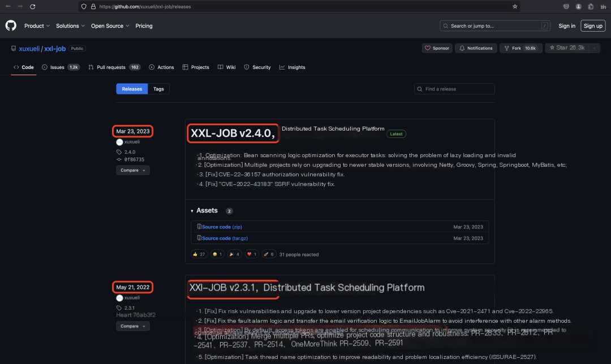Click the repository icon before xuxueli

point(14,49)
